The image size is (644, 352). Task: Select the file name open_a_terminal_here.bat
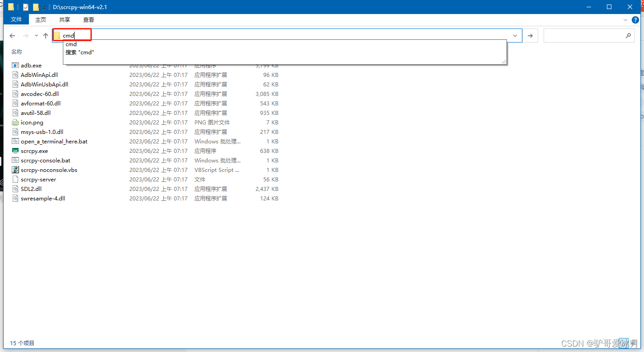pos(54,142)
